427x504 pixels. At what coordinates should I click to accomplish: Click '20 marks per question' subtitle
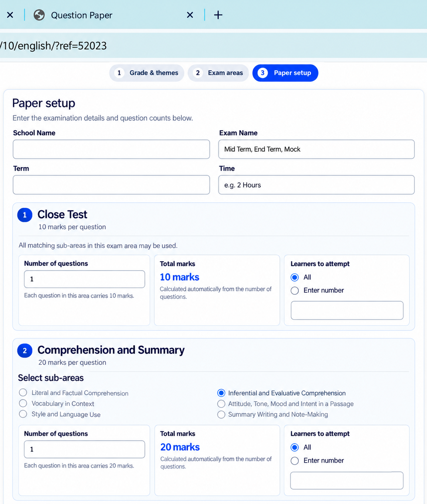(72, 362)
